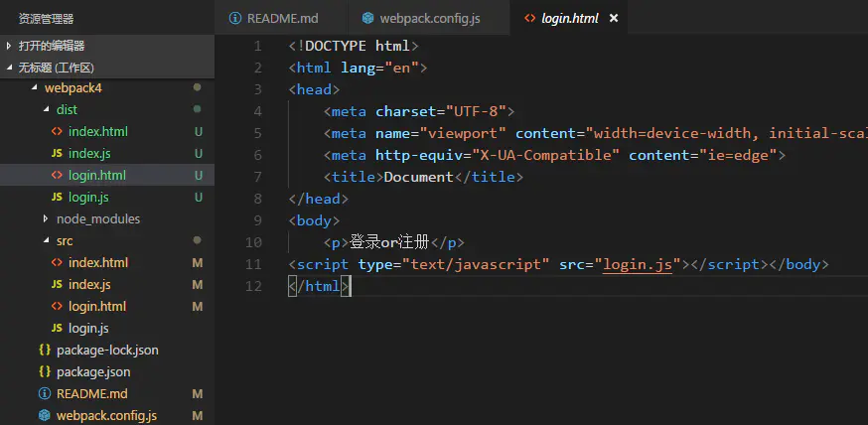The height and width of the screenshot is (425, 868).
Task: Click line number 1 in the gutter
Action: click(x=257, y=46)
